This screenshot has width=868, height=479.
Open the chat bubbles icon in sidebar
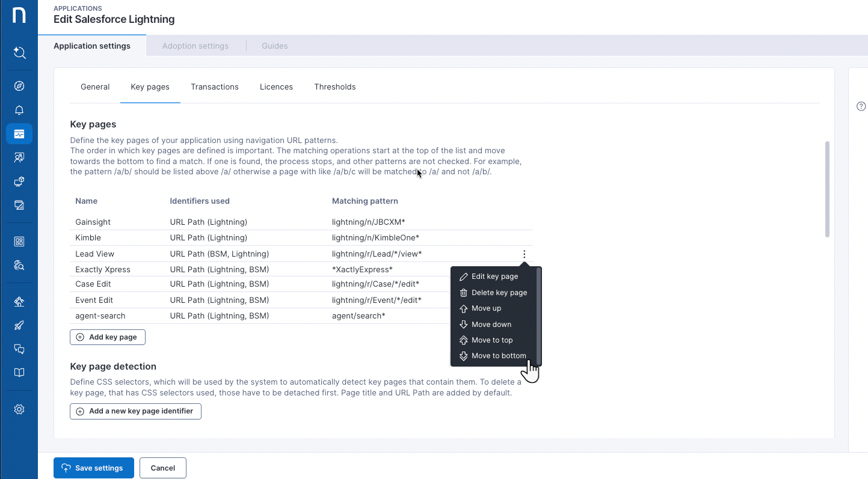pyautogui.click(x=19, y=349)
